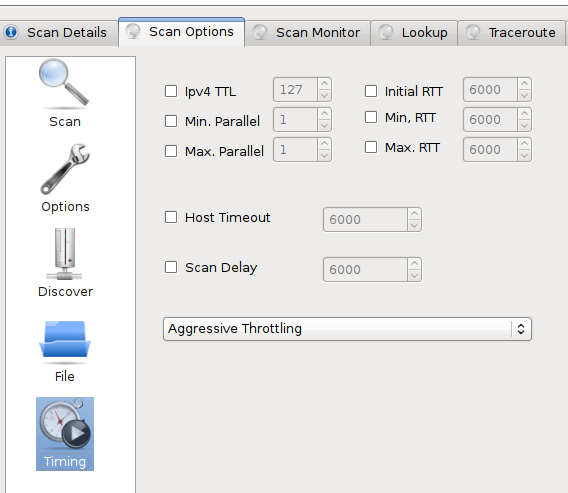This screenshot has height=493, width=568.
Task: Click the Initial RTT field showing 6000
Action: coord(490,89)
